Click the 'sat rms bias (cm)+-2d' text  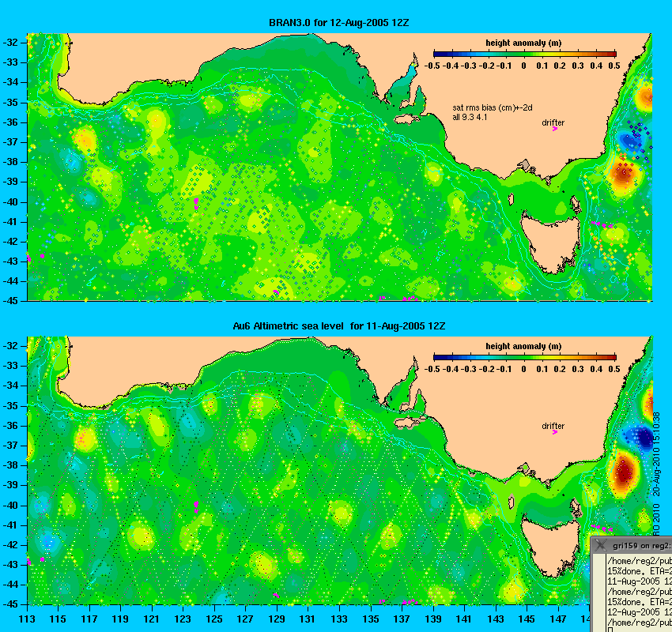(x=493, y=108)
